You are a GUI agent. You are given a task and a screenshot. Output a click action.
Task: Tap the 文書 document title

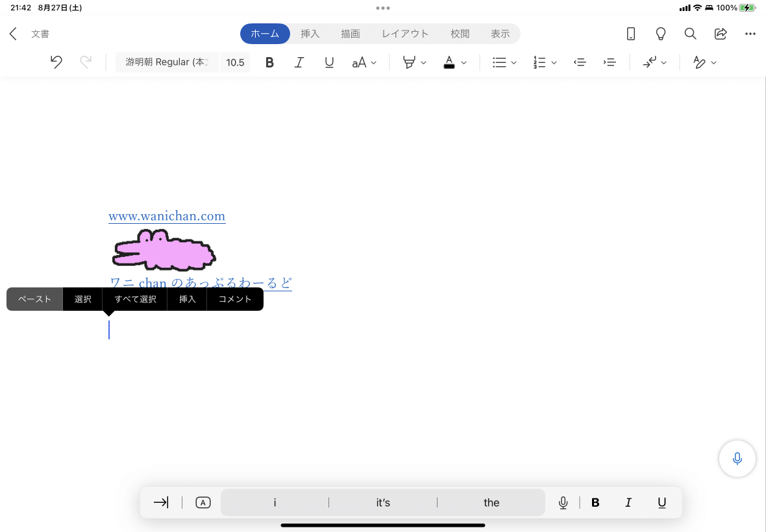(40, 34)
